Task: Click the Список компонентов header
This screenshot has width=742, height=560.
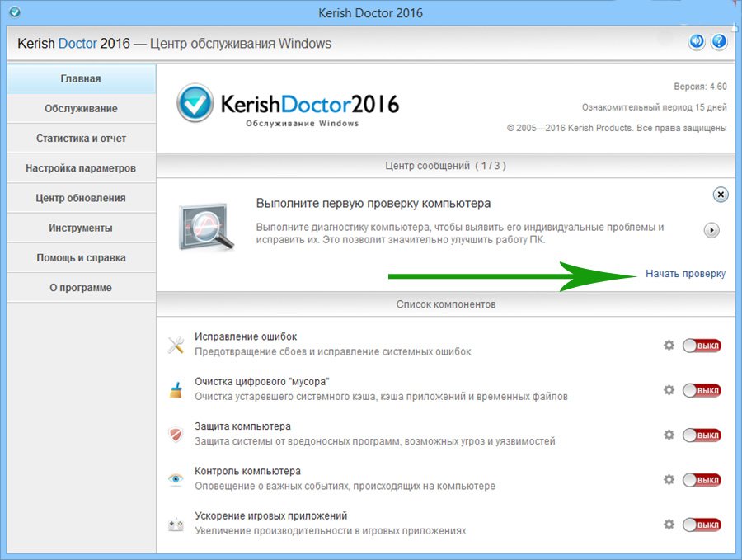Action: [446, 304]
